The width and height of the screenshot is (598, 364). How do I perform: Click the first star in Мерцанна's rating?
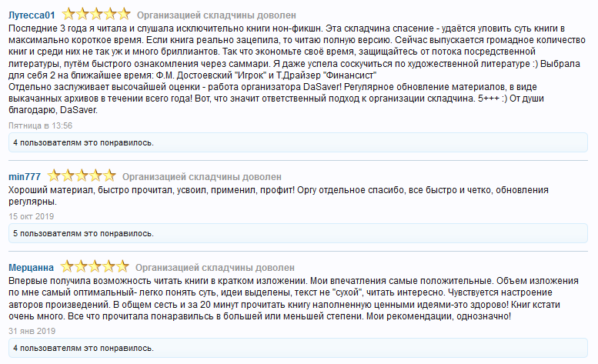[x=68, y=267]
